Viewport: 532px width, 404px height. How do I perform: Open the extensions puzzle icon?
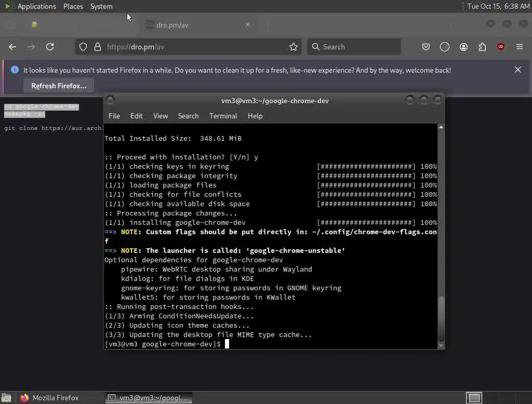482,47
